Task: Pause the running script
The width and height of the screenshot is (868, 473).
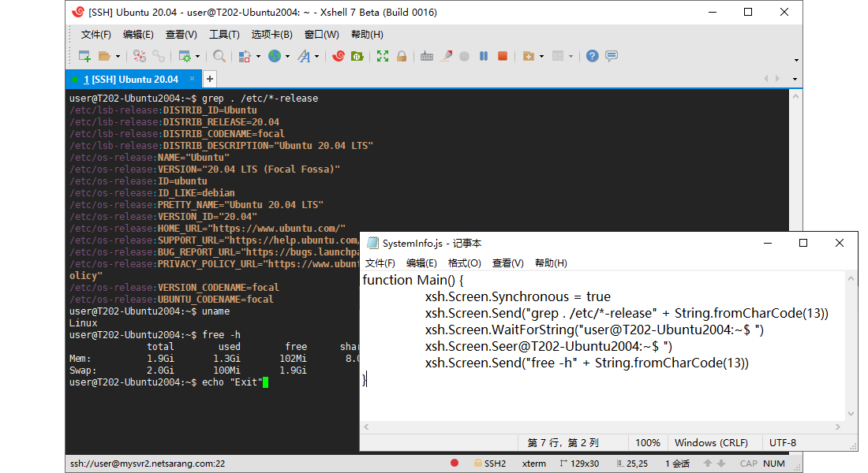Action: click(x=484, y=56)
